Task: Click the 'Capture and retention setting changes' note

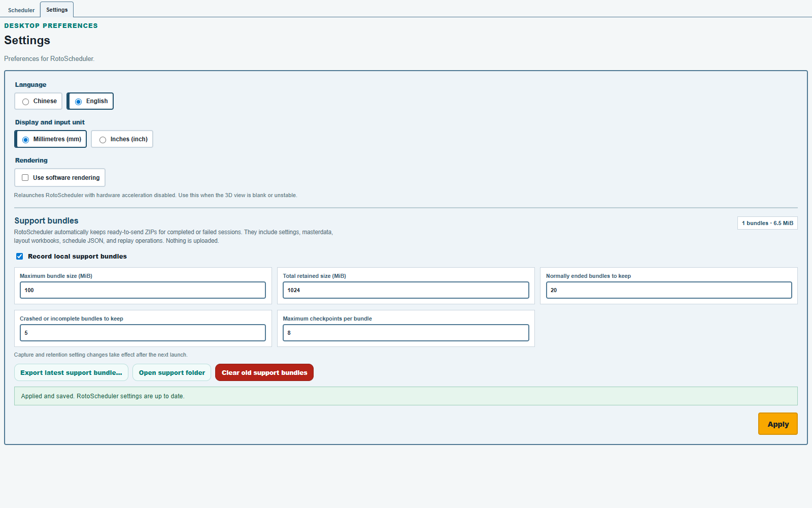Action: coord(100,355)
